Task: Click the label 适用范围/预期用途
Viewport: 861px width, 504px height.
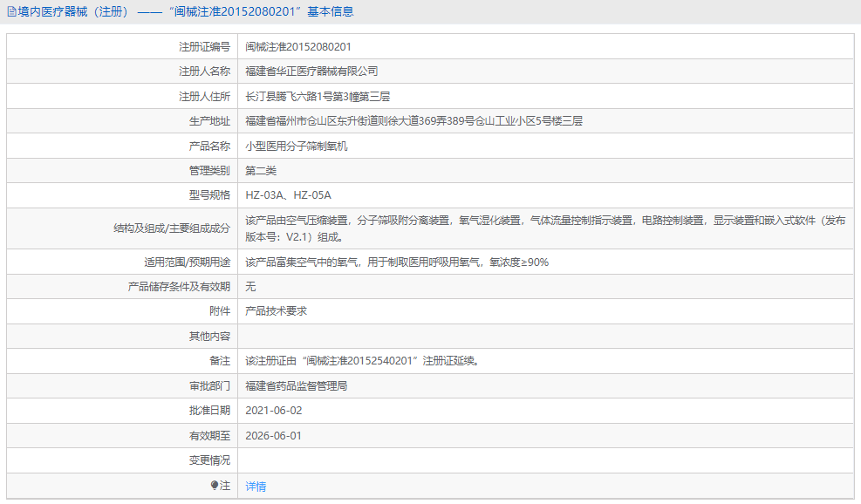Action: (188, 262)
